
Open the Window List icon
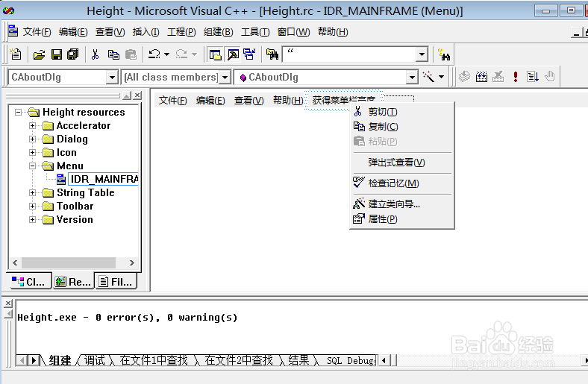(x=249, y=54)
